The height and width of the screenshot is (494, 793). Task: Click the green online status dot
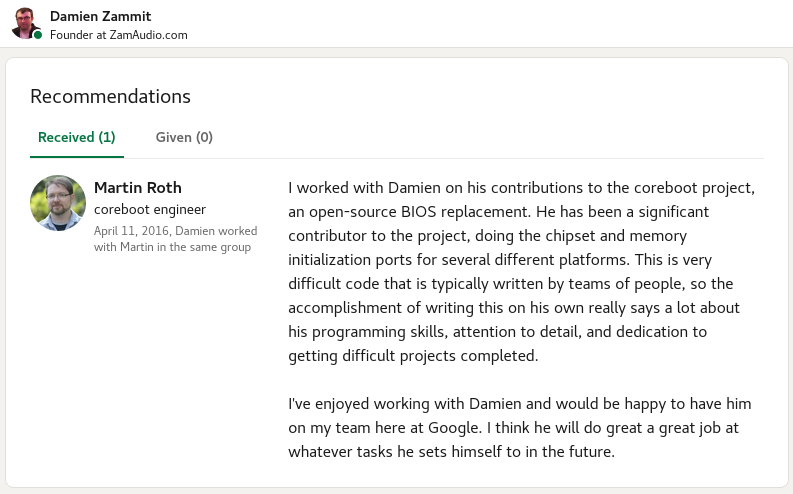37,35
